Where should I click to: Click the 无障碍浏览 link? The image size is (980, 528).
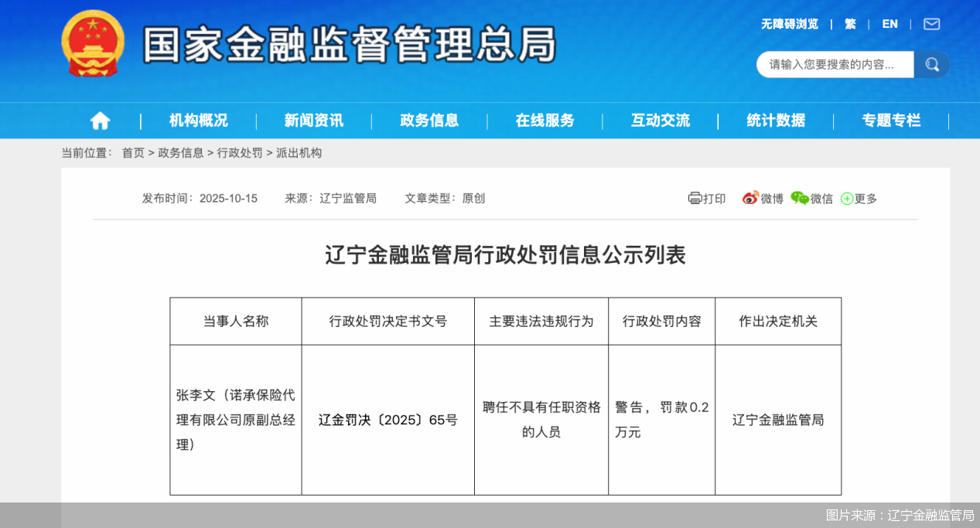click(790, 24)
